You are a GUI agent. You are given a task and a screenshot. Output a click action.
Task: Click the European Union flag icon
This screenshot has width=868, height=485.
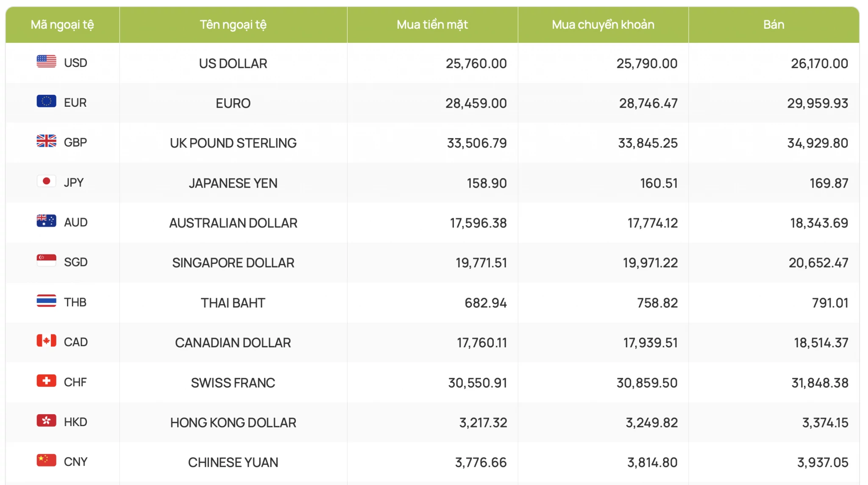tap(46, 101)
